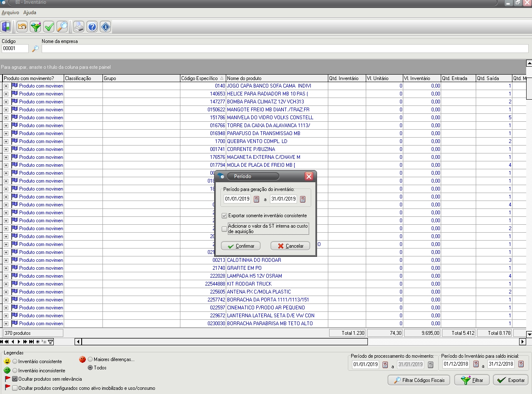Click the orange undo arrow icon
This screenshot has height=394, width=532.
point(22,27)
